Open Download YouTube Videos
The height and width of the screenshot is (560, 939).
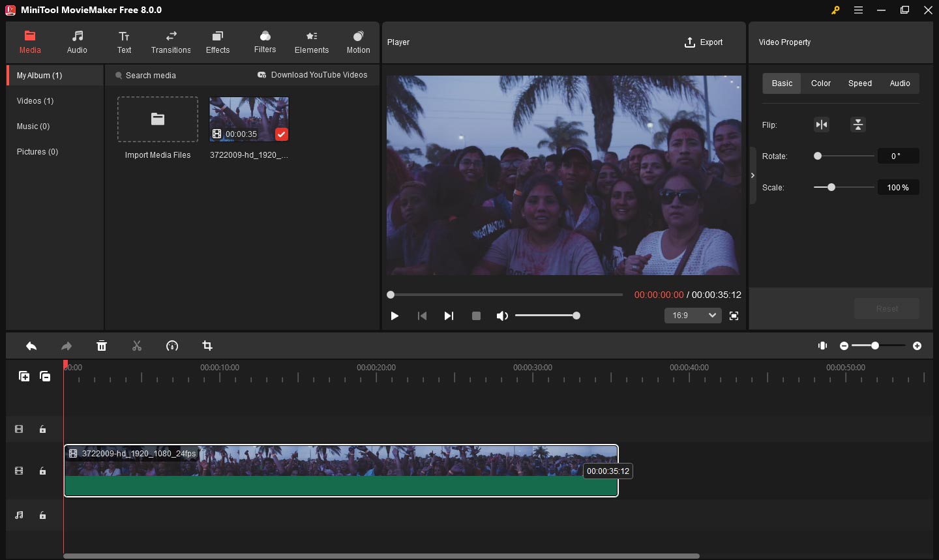(312, 75)
